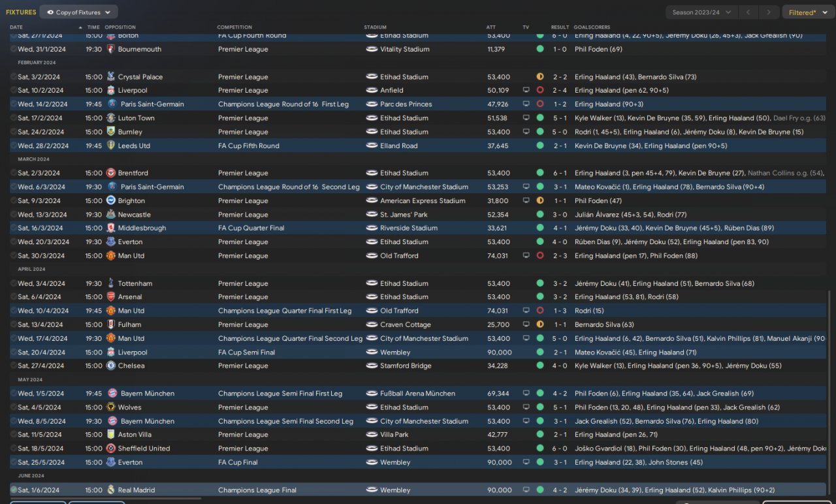Open the St. James' Park stadium link
The height and width of the screenshot is (504, 836).
(404, 215)
